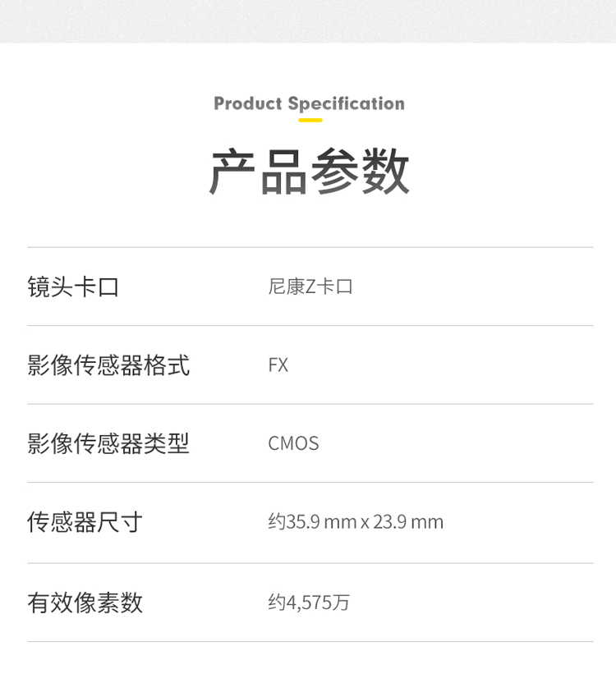Click the 参数 characters in the title
Screen dimensions: 616x683
click(360, 172)
